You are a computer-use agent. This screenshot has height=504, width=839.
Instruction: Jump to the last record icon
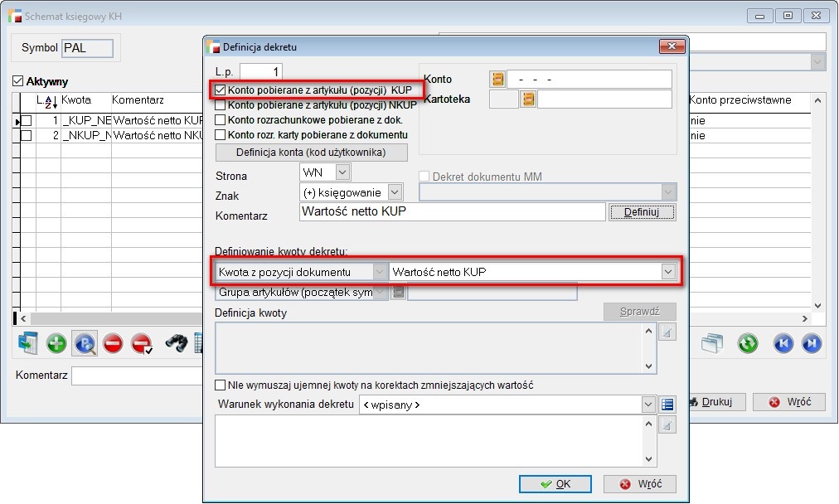point(812,343)
